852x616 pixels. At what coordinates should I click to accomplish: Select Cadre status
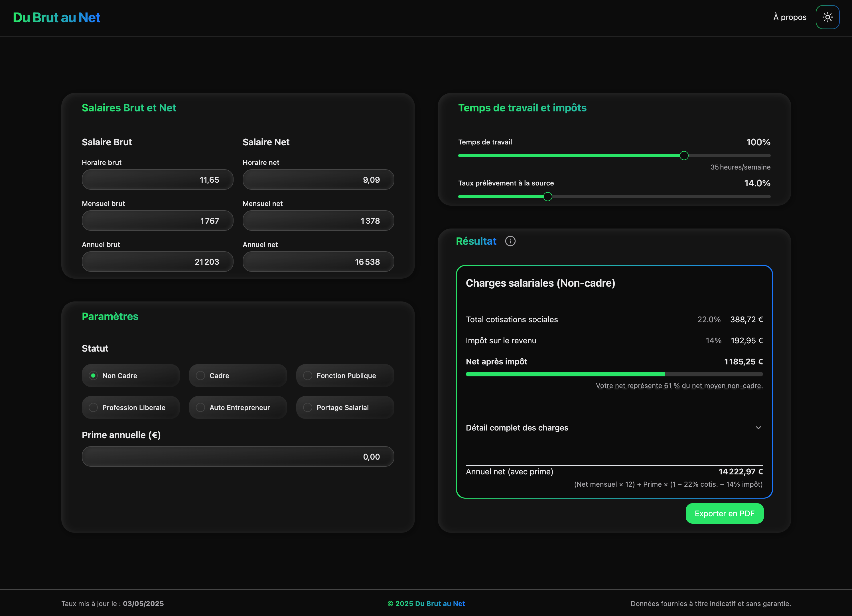(238, 375)
